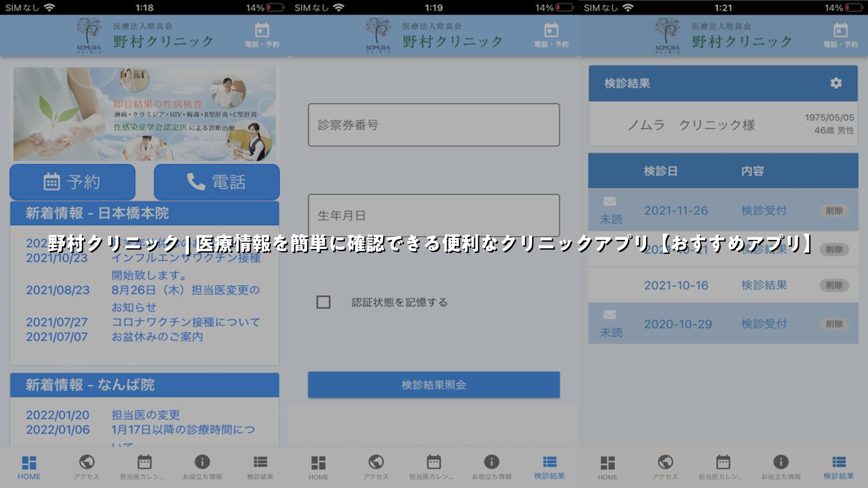Open the clinic promotional banner image
The image size is (868, 488).
144,114
